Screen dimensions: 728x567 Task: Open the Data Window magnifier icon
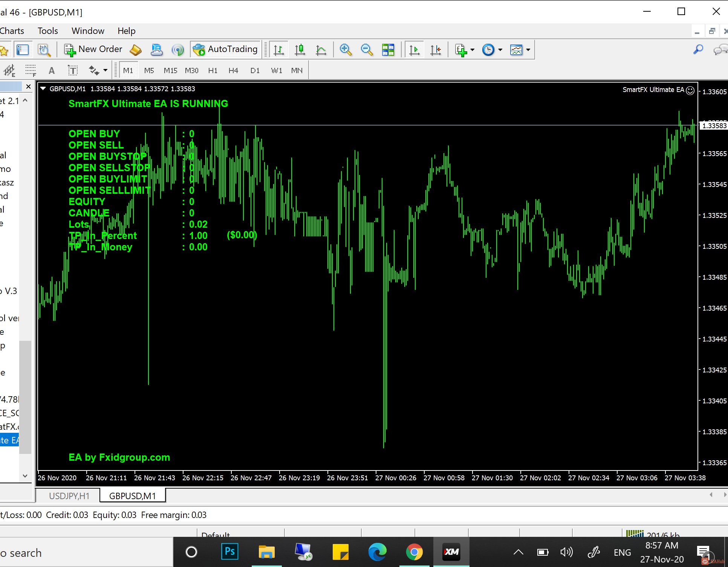44,49
